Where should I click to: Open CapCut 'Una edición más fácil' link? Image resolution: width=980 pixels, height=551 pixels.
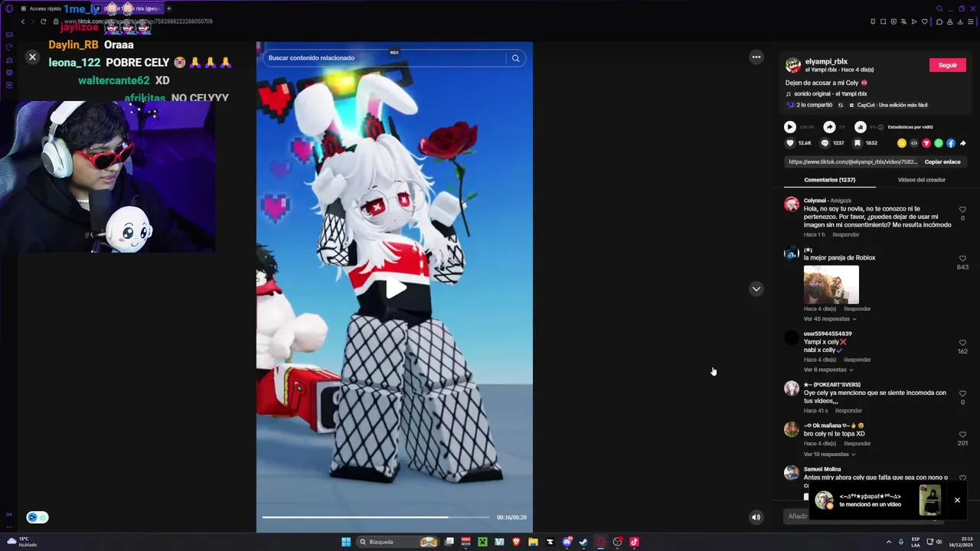[x=890, y=105]
